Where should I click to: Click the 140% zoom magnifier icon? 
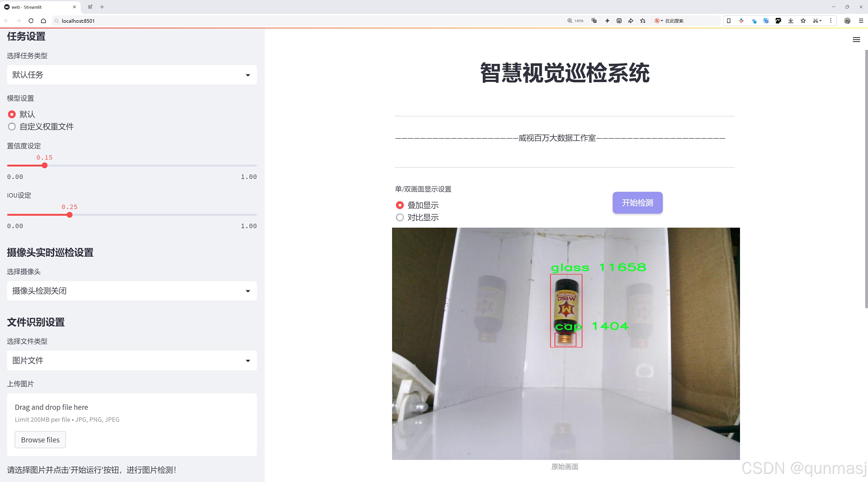[x=570, y=20]
